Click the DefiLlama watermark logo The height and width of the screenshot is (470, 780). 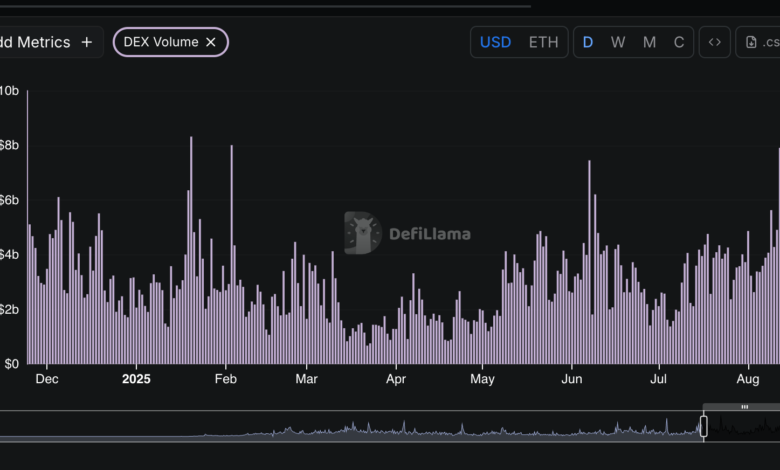362,233
